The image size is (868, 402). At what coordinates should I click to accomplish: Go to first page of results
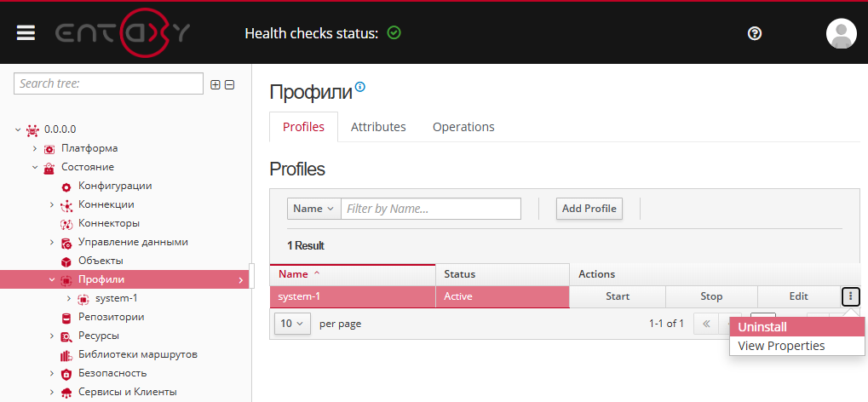click(706, 324)
